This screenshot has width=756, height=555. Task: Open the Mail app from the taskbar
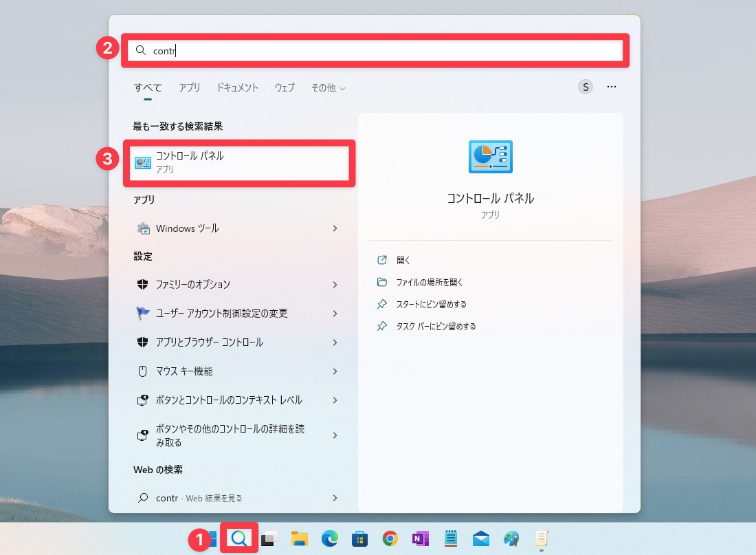click(480, 538)
